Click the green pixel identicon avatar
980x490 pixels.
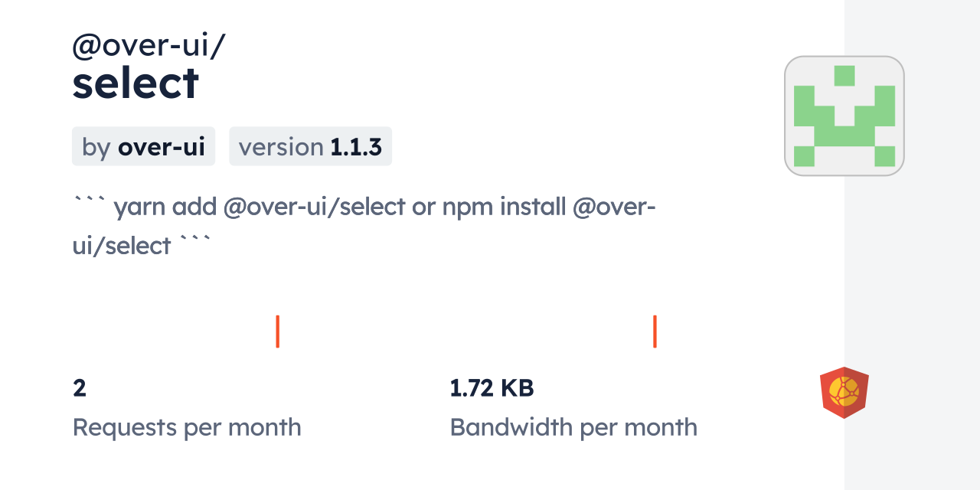point(844,116)
